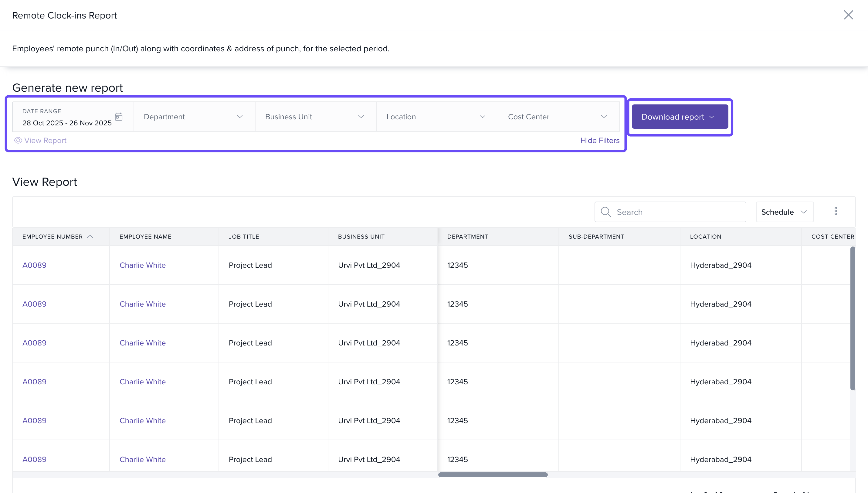The height and width of the screenshot is (493, 868).
Task: Click the Download report chevron arrow
Action: click(712, 117)
